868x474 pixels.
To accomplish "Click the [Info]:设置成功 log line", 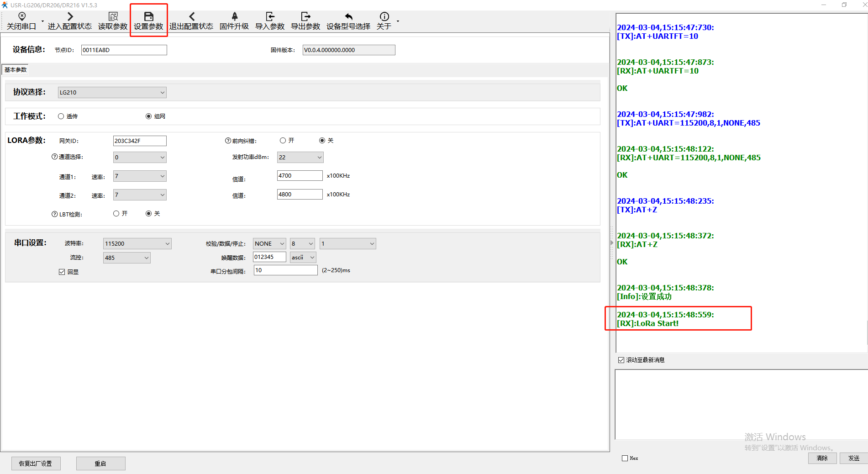I will click(644, 296).
